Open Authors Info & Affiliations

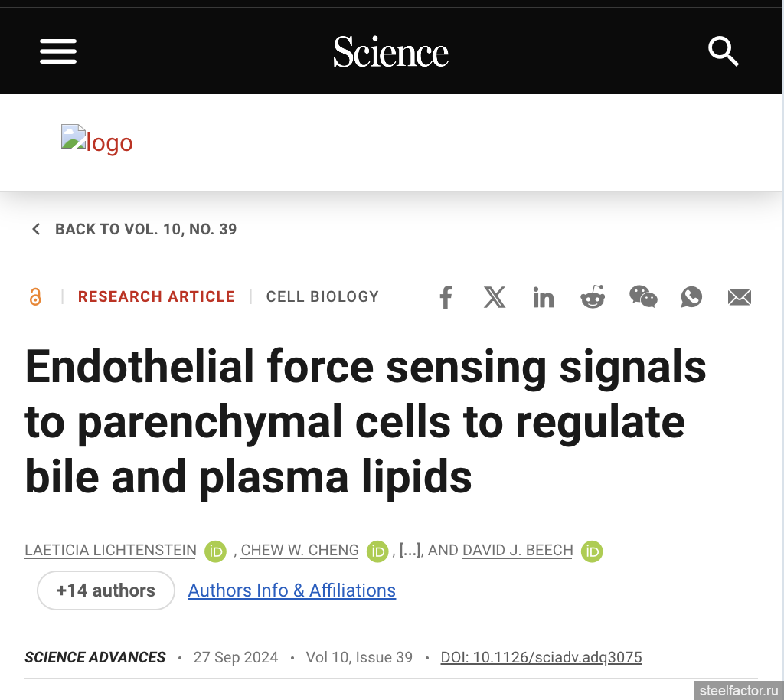[x=292, y=590]
